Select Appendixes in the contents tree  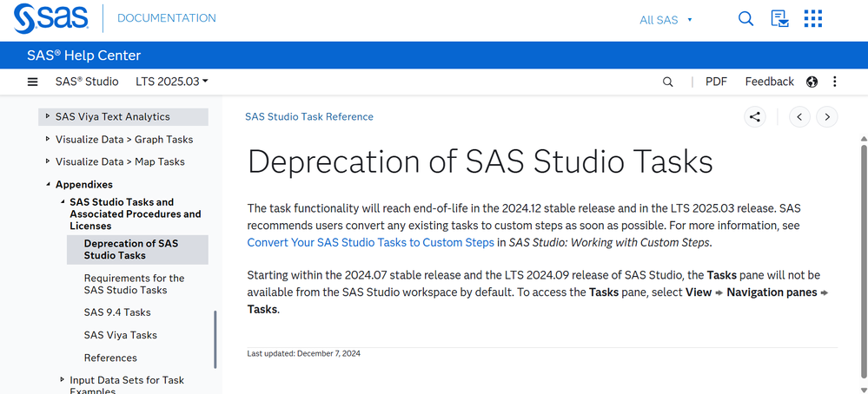[x=84, y=185]
